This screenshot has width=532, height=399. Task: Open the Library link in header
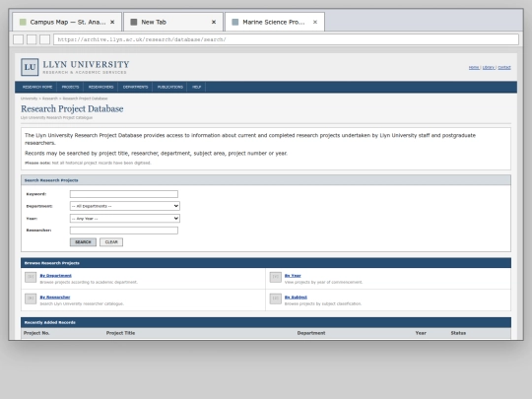[x=489, y=68]
